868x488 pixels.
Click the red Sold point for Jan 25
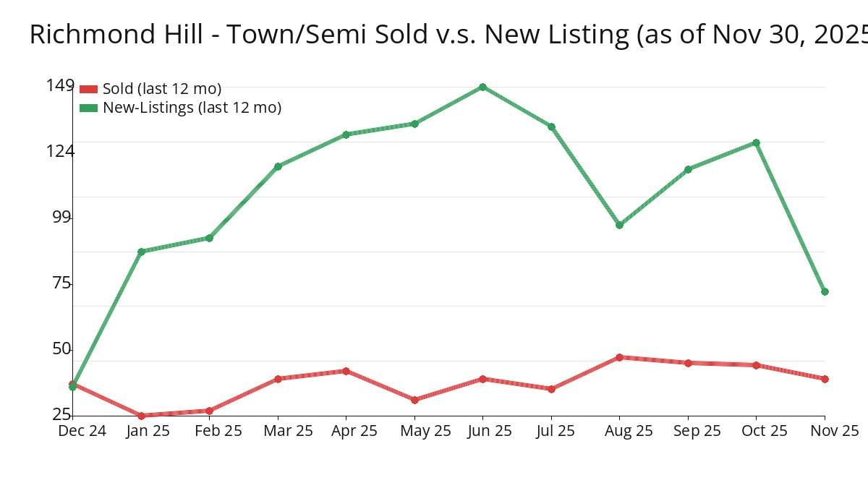point(141,416)
